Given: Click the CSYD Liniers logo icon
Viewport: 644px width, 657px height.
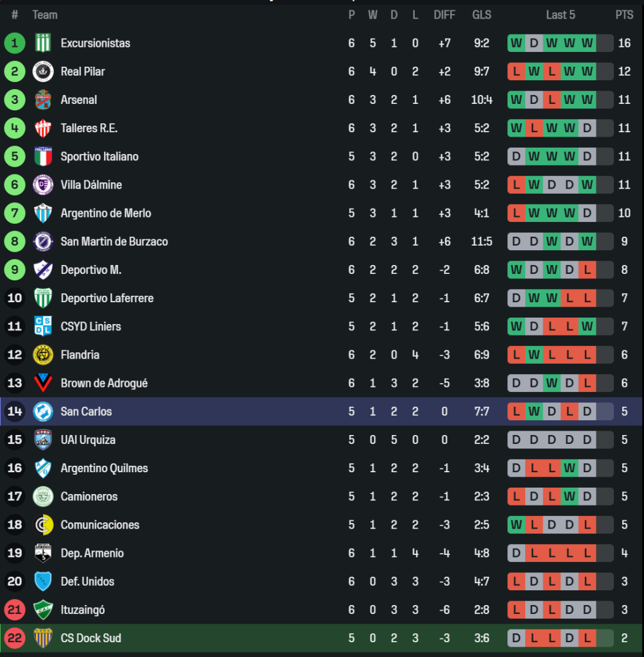Looking at the screenshot, I should pos(43,327).
